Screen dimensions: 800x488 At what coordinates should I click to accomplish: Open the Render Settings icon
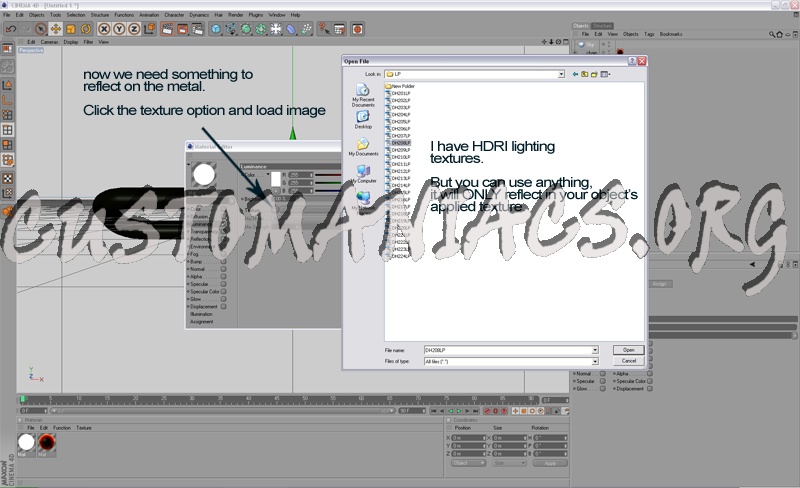197,29
